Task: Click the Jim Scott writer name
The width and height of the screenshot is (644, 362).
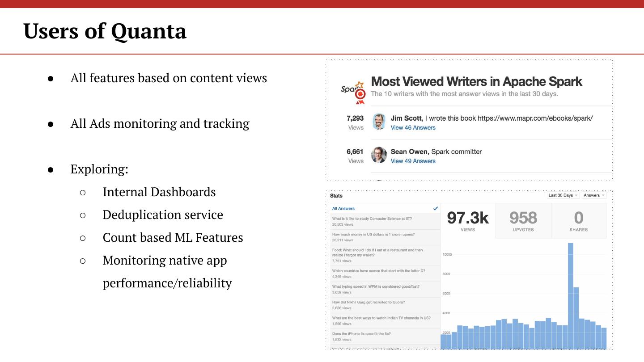Action: tap(406, 118)
